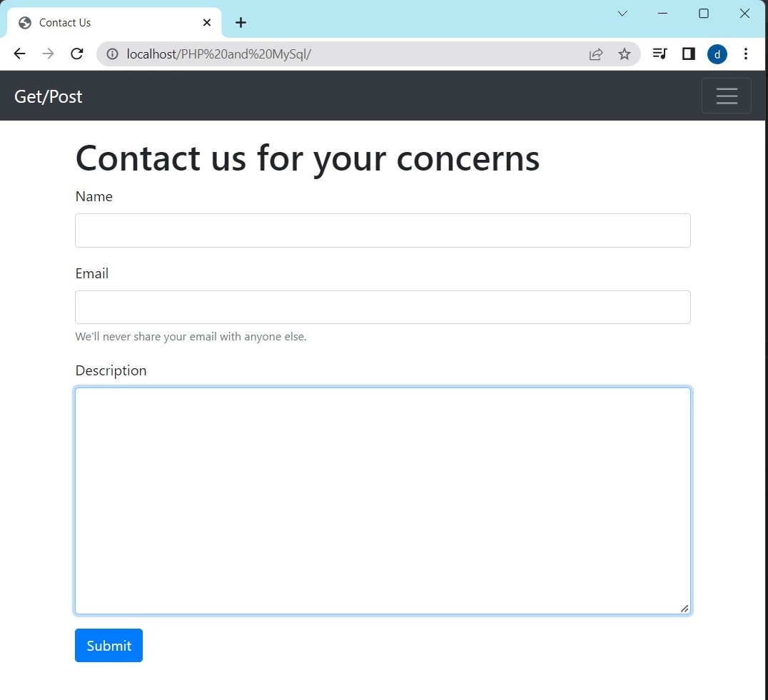Open the Chrome profile avatar
Image resolution: width=768 pixels, height=700 pixels.
pyautogui.click(x=717, y=54)
